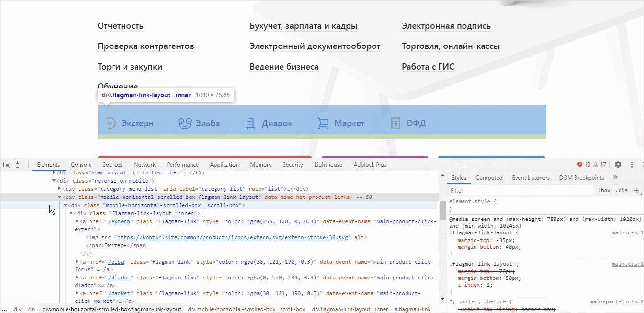Open main-part-1.css:2 source link
644x313 pixels.
click(x=617, y=301)
